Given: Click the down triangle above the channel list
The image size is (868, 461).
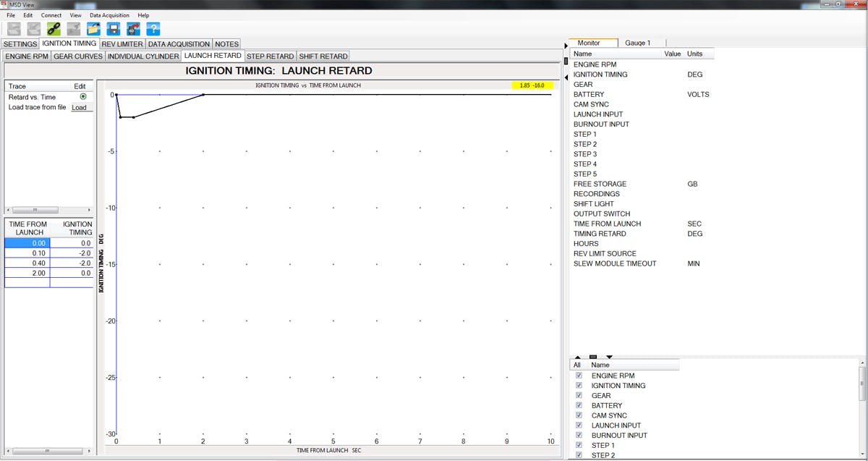Looking at the screenshot, I should point(609,357).
